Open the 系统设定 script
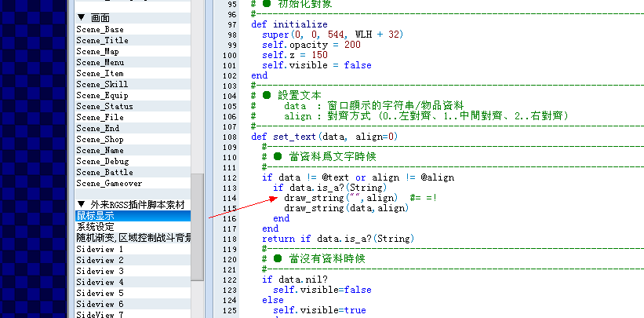Viewport: 644px width, 318px height. click(x=133, y=227)
